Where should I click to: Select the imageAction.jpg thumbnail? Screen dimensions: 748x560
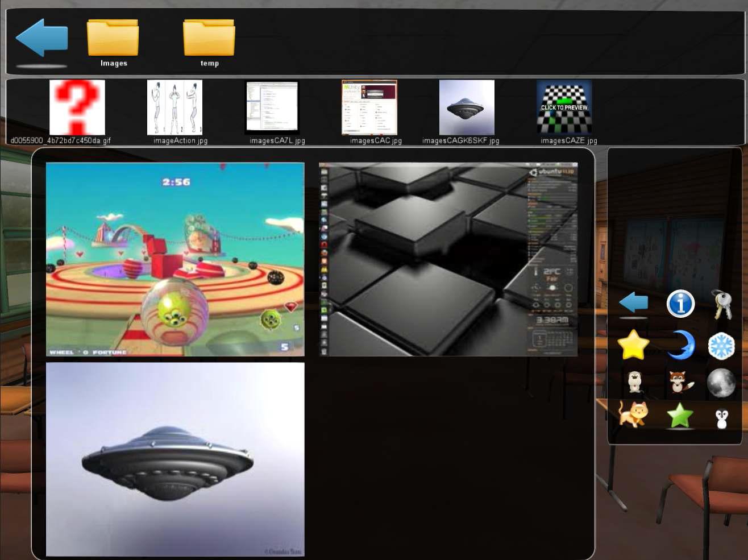click(x=174, y=107)
